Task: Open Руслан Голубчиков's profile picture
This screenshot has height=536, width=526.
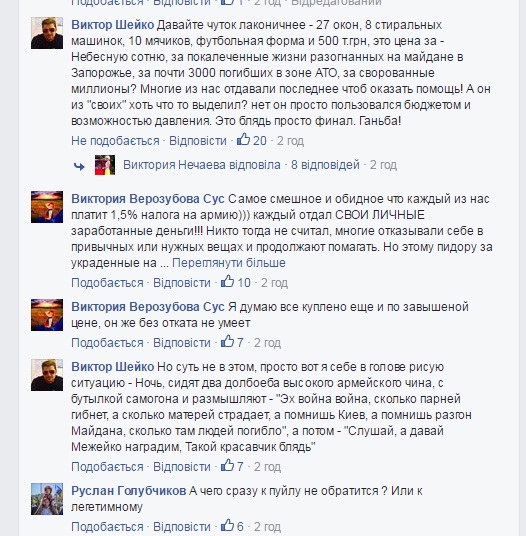Action: point(47,499)
